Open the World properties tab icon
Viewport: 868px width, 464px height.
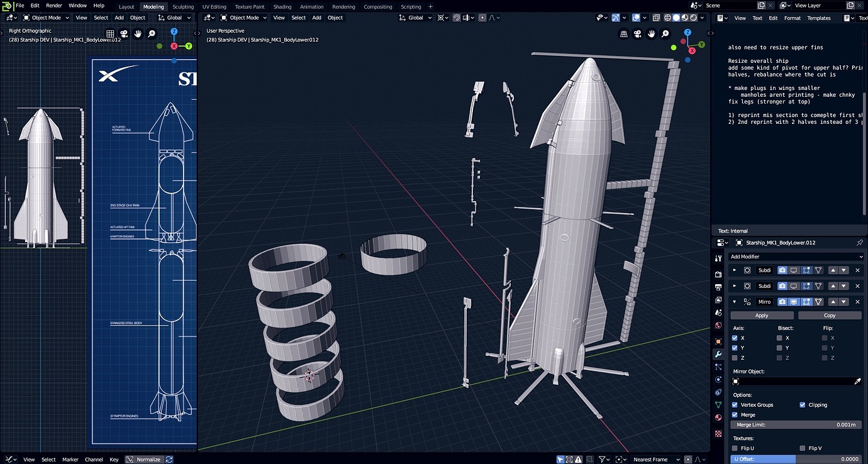click(x=718, y=325)
